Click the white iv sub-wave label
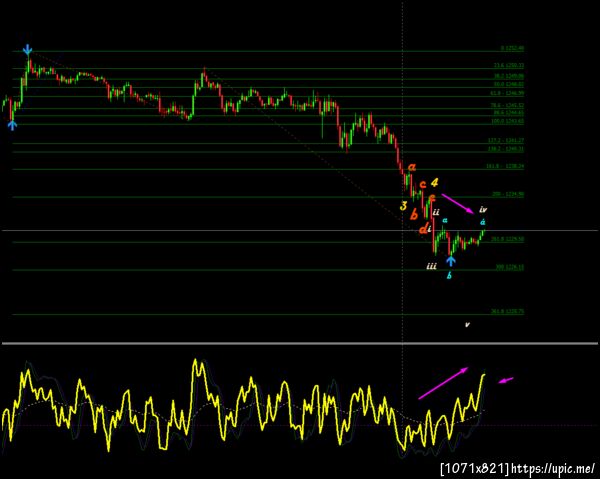The height and width of the screenshot is (479, 600). [483, 209]
